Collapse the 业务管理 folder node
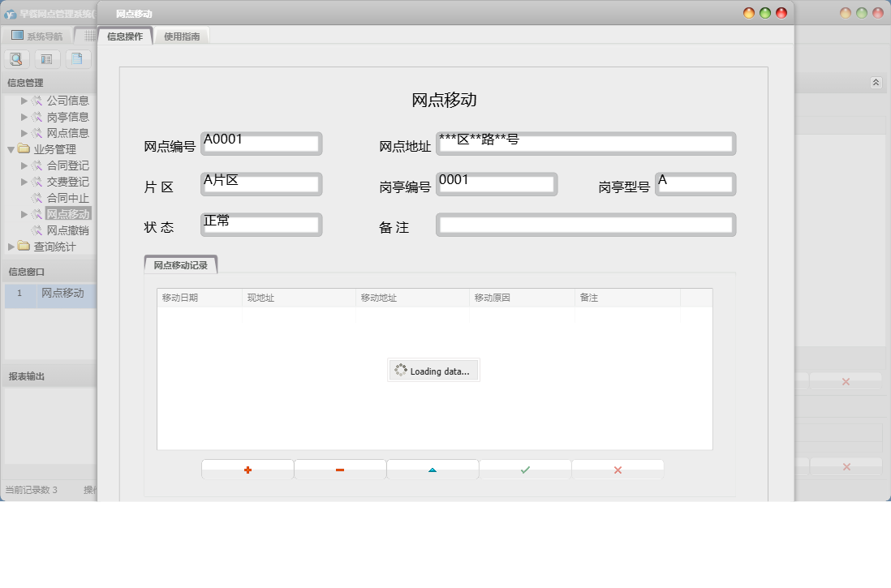Screen dimensions: 891x588 [x=11, y=149]
